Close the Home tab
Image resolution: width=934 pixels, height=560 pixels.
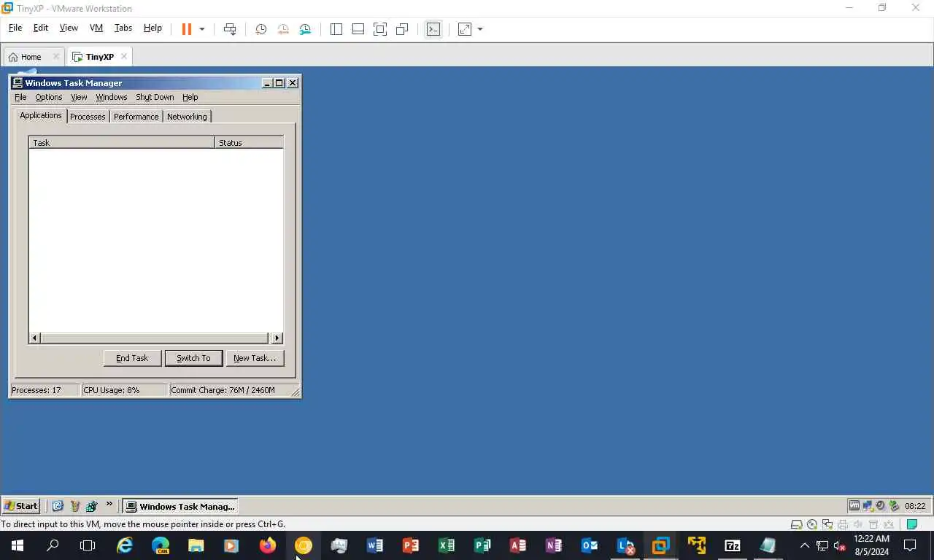click(55, 56)
